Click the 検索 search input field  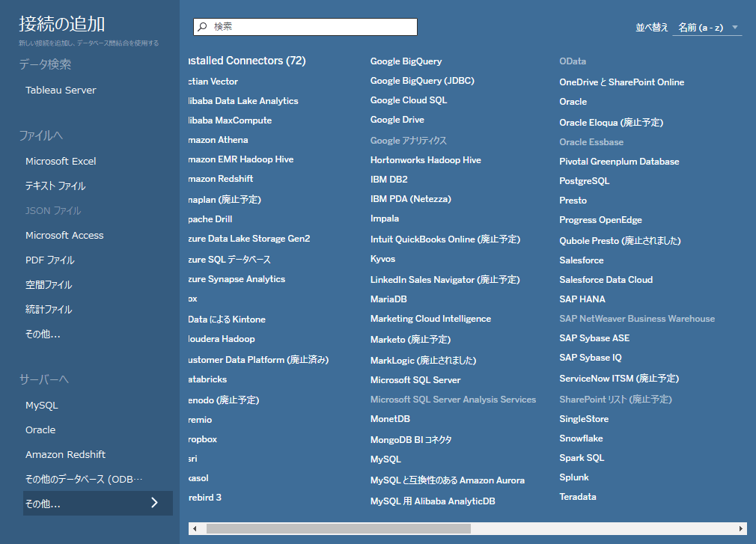(x=305, y=27)
